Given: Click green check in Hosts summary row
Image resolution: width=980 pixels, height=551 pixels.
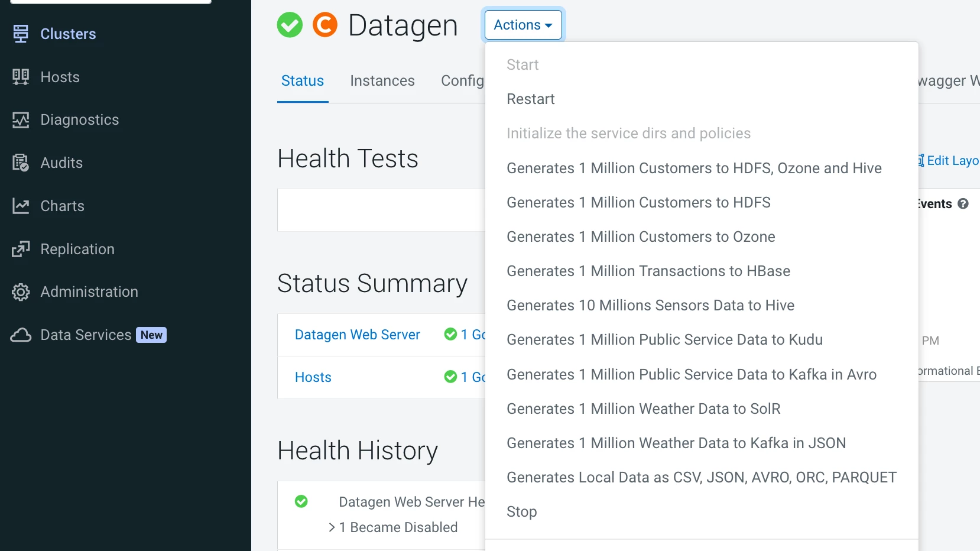Looking at the screenshot, I should tap(450, 377).
